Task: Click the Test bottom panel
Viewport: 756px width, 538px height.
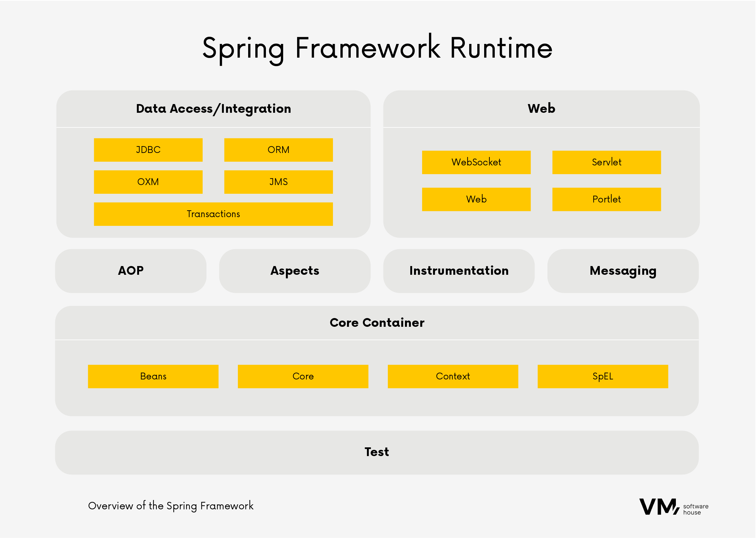Action: (x=377, y=452)
